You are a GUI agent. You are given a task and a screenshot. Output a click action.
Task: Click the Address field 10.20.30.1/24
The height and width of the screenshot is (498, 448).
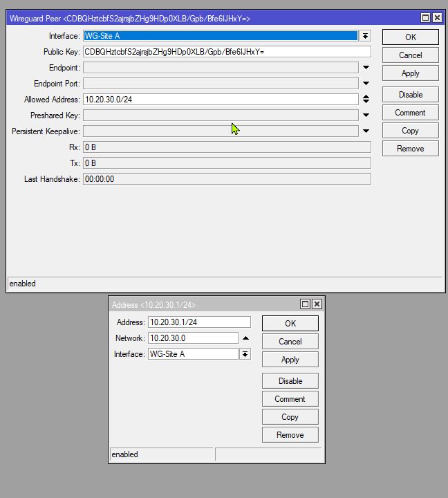[x=199, y=322]
